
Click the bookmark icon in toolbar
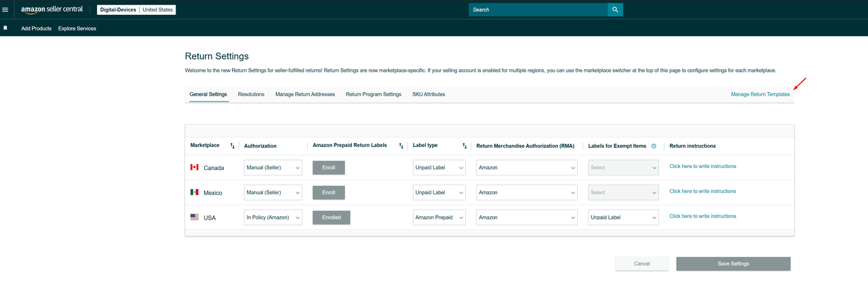[x=5, y=28]
